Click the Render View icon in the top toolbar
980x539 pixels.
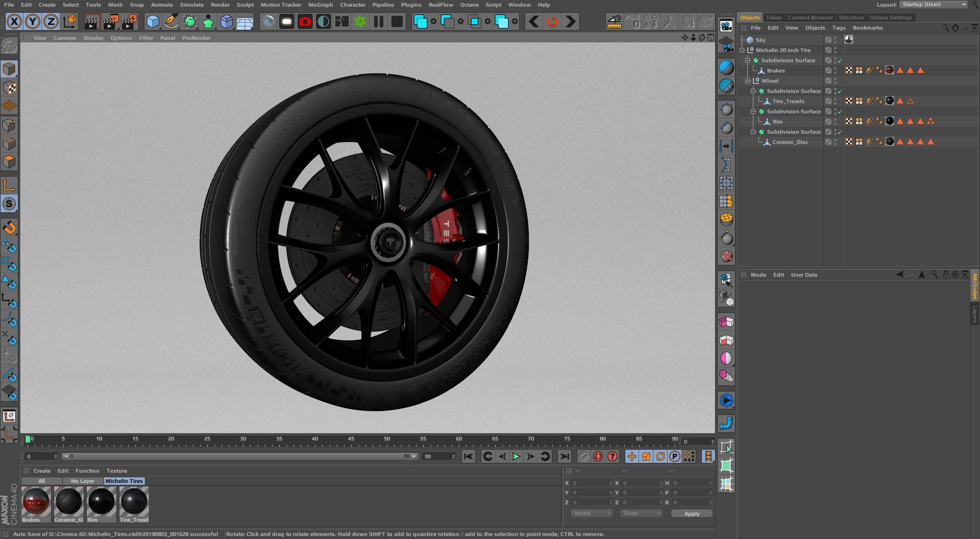click(x=92, y=21)
